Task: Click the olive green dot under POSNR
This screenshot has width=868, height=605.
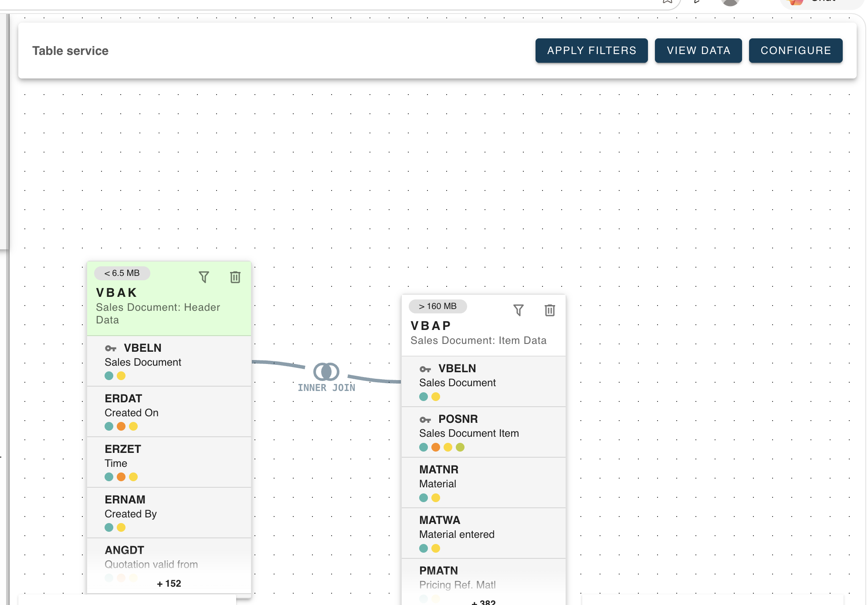Action: tap(460, 447)
